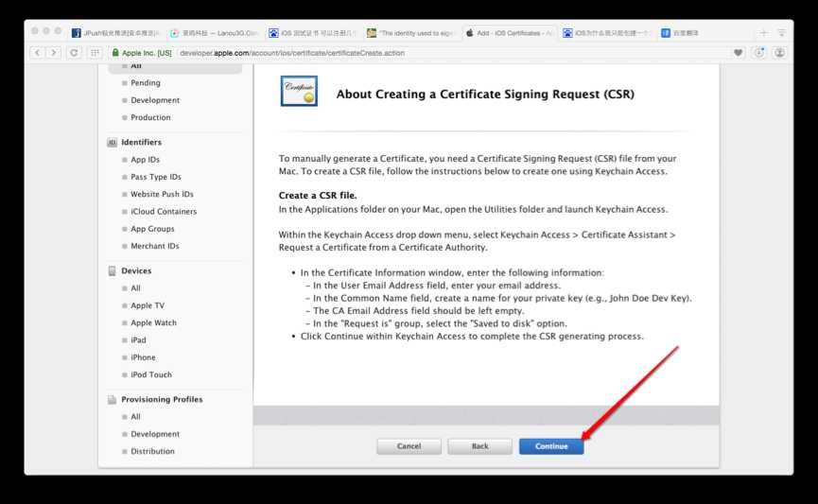
Task: Click the 'Create a CSR file.' heading
Action: pos(318,195)
